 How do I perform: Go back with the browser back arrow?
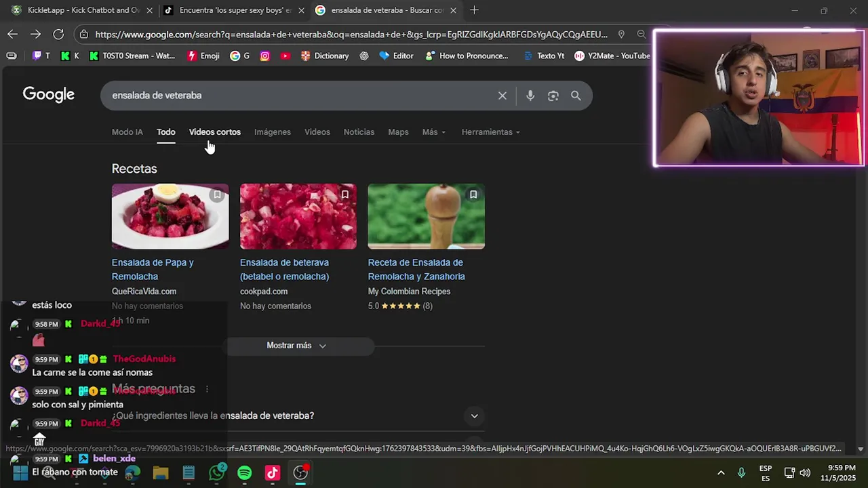coord(12,34)
